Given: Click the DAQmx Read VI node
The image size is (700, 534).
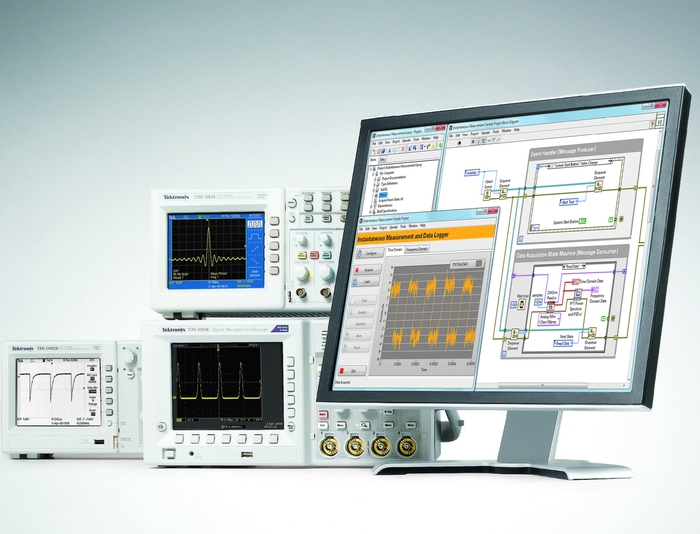Looking at the screenshot, I should coord(550,307).
